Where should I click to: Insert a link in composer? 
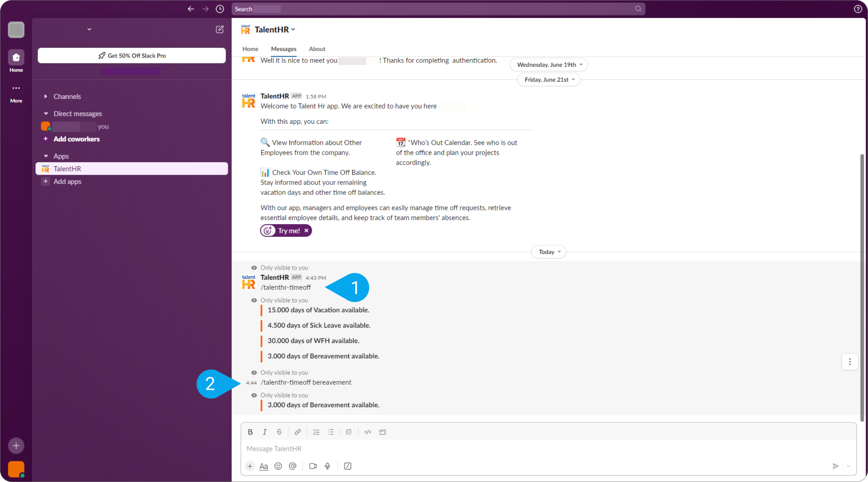[298, 432]
